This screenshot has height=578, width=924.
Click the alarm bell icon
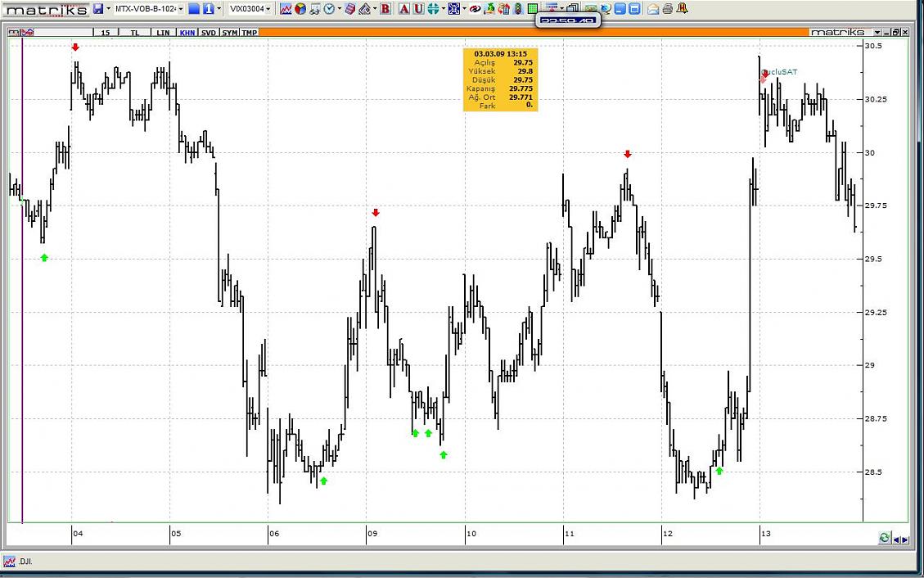[x=683, y=9]
